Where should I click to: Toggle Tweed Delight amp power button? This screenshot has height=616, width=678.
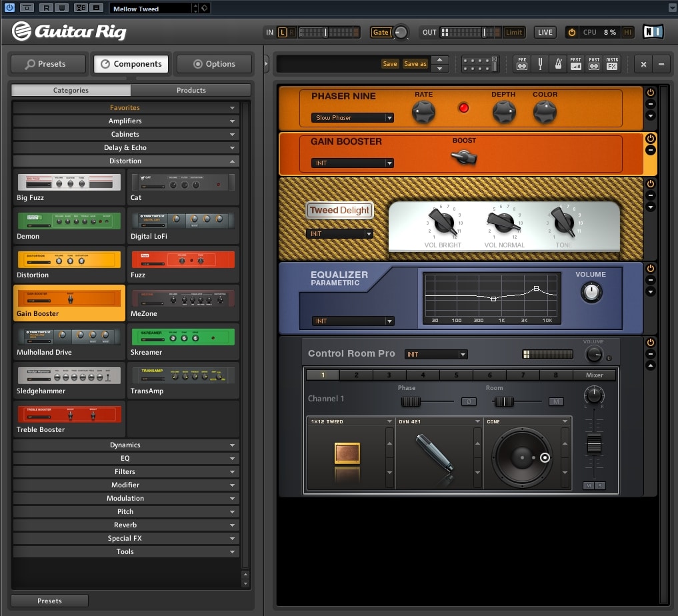(650, 184)
